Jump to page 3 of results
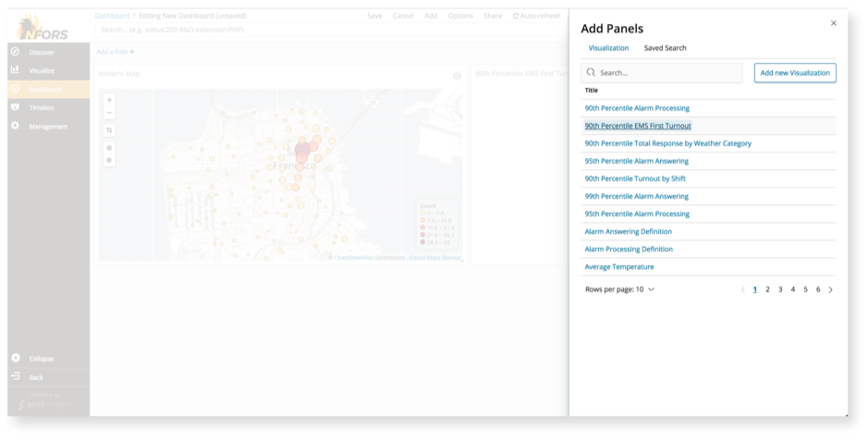This screenshot has width=868, height=438. pyautogui.click(x=780, y=289)
